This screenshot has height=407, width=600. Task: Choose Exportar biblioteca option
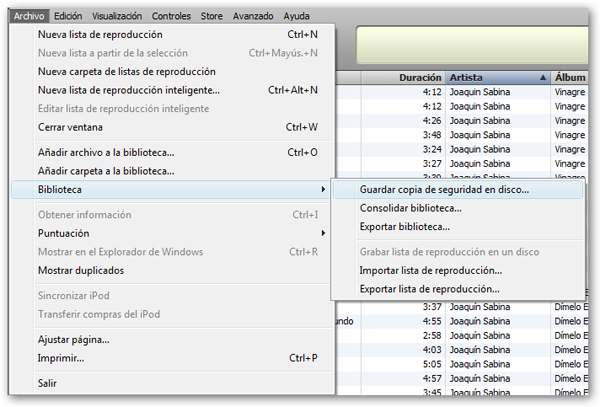point(406,227)
